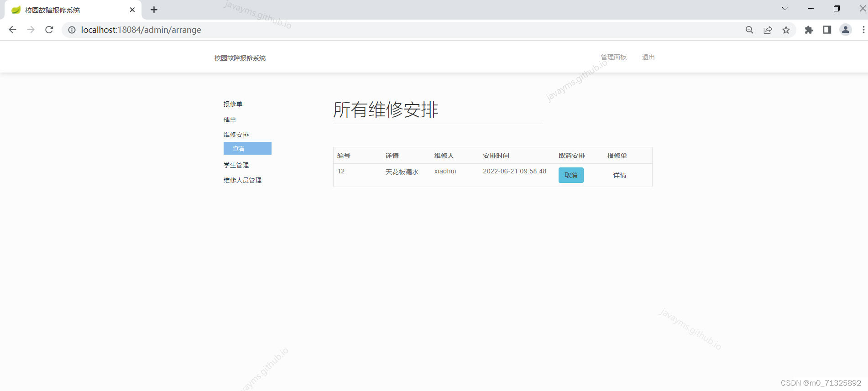Viewport: 868px width, 391px height.
Task: Open 催单 in the sidebar
Action: pos(230,120)
